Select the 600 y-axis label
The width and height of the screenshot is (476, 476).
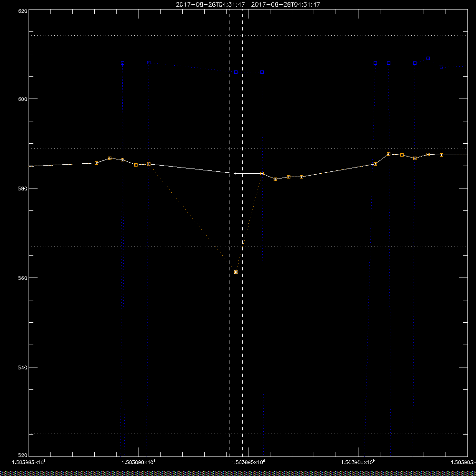point(23,99)
